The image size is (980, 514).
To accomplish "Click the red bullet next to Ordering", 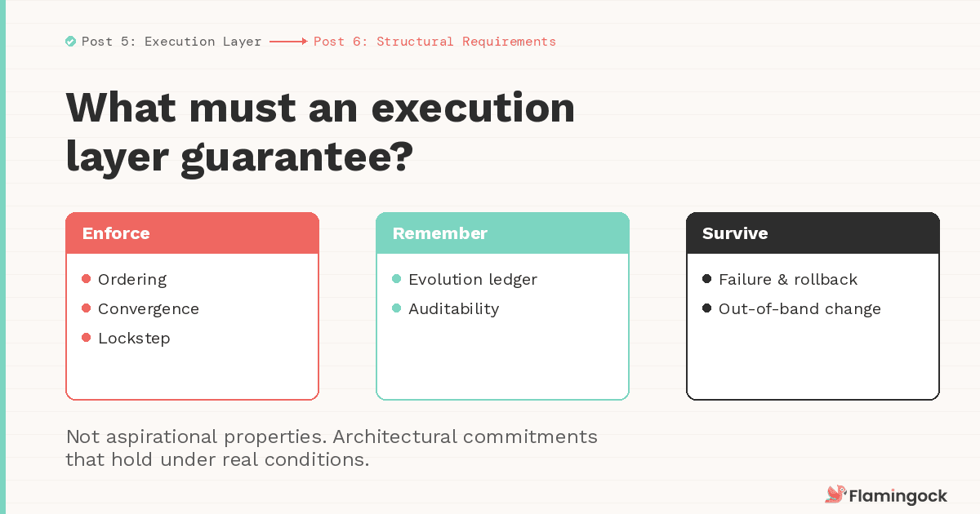I will pos(87,279).
